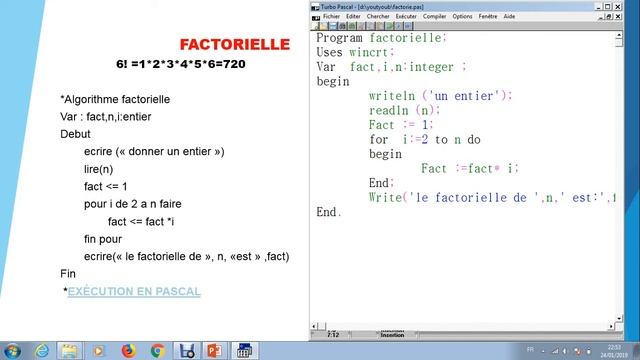Screen dimensions: 640x360
Task: Click the speaker volume tray icon
Action: tap(564, 351)
